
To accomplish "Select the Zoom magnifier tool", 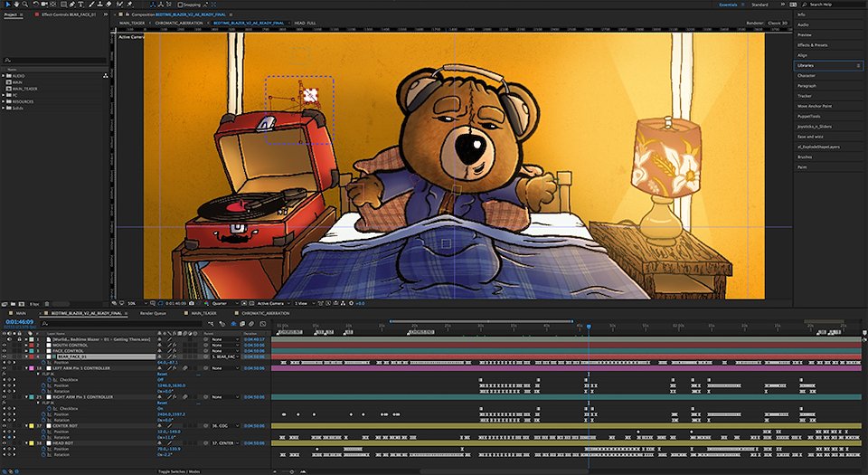I will [x=24, y=5].
